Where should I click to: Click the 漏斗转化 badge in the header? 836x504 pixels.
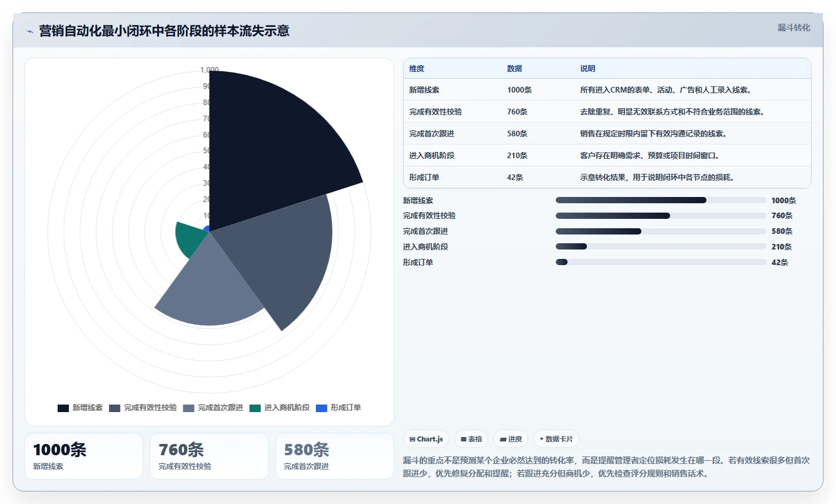(793, 28)
